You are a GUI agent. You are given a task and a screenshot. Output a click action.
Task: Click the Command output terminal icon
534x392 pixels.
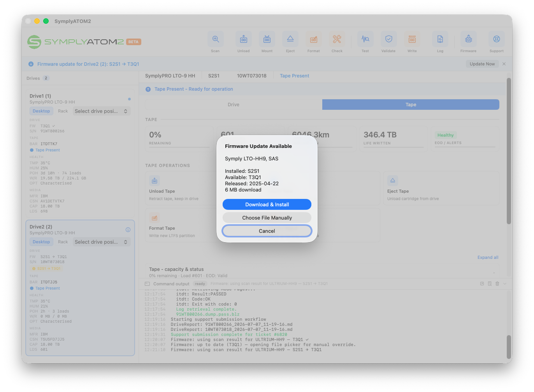[x=147, y=284]
